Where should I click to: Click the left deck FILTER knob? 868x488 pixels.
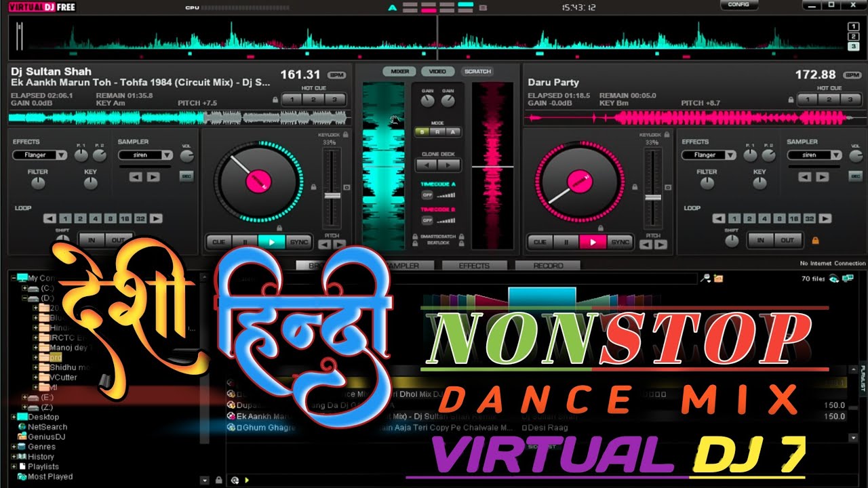[38, 183]
